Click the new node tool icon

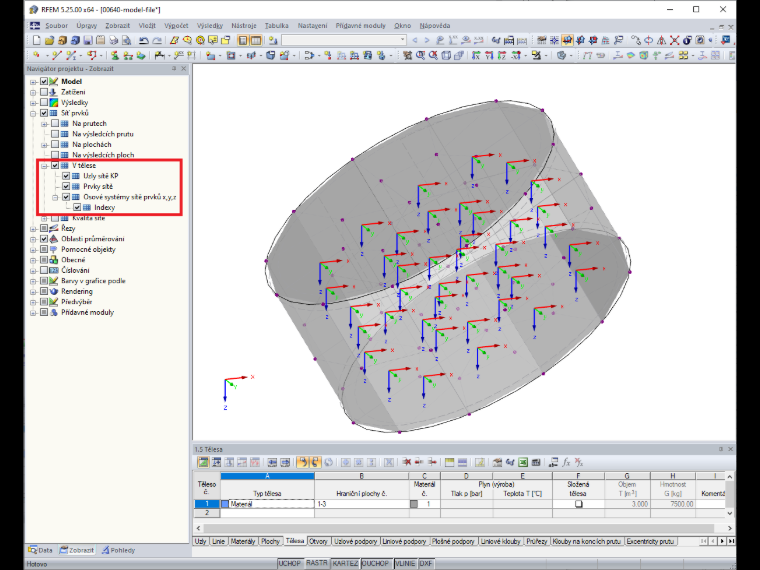(36, 56)
